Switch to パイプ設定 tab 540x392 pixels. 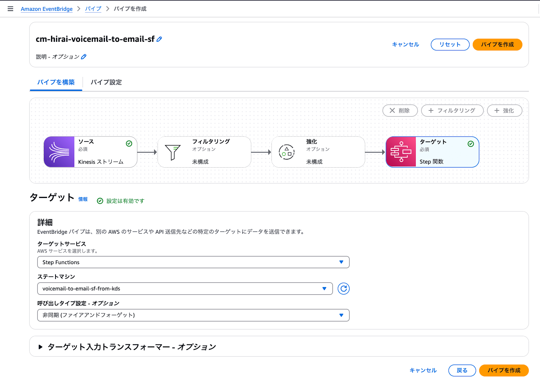106,82
